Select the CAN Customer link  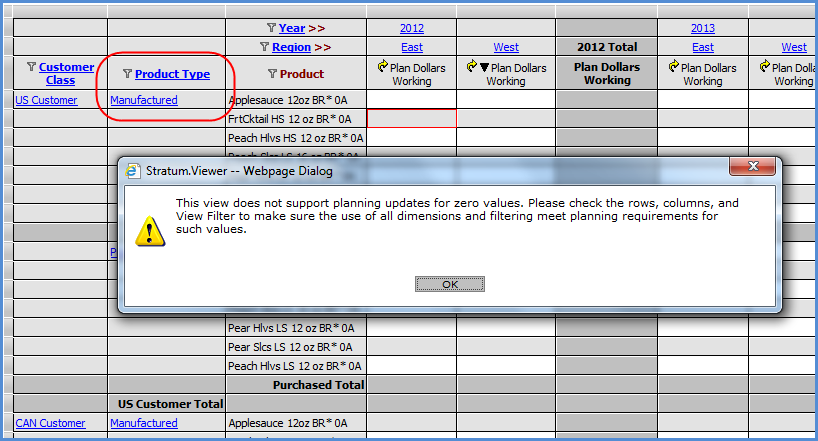(50, 423)
